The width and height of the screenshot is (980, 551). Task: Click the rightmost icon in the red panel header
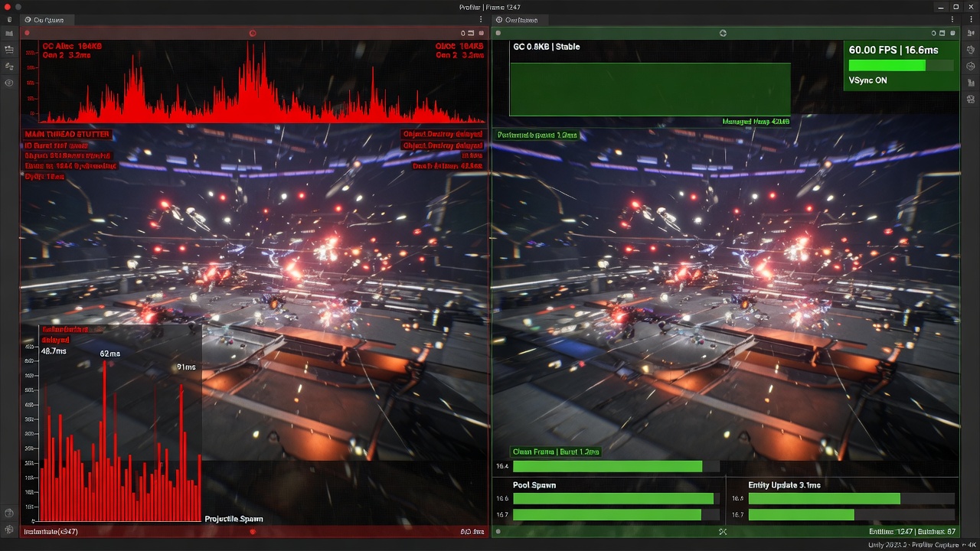point(481,33)
